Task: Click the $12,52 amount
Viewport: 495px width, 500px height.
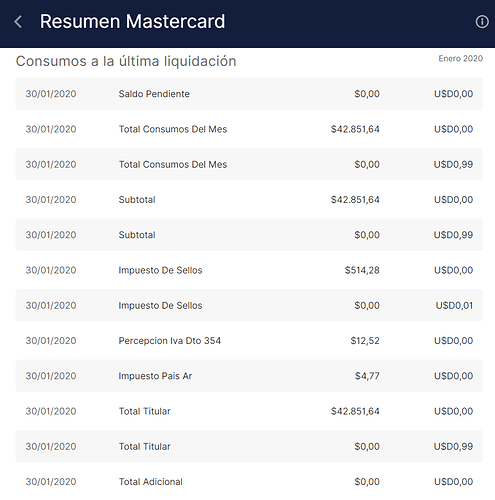Action: 365,341
